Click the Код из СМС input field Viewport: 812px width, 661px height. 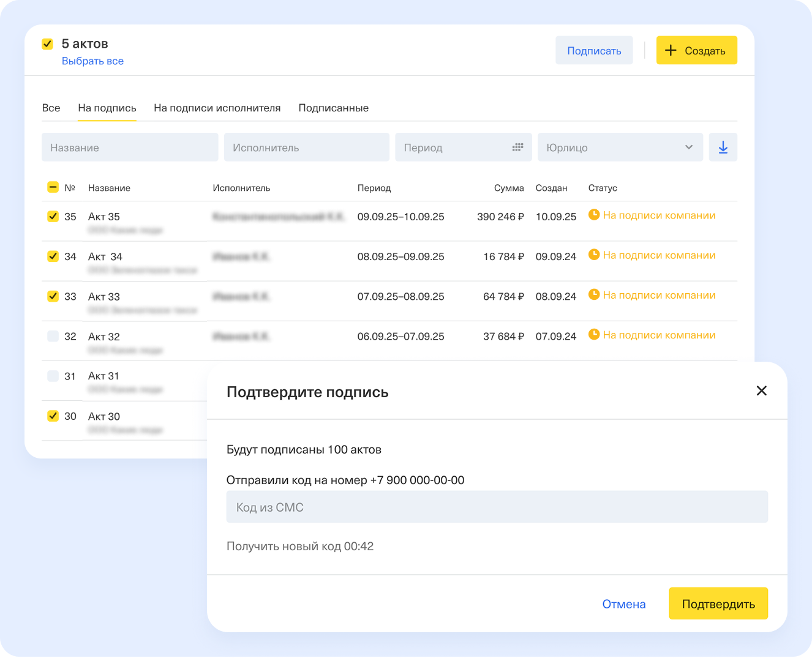click(x=497, y=506)
